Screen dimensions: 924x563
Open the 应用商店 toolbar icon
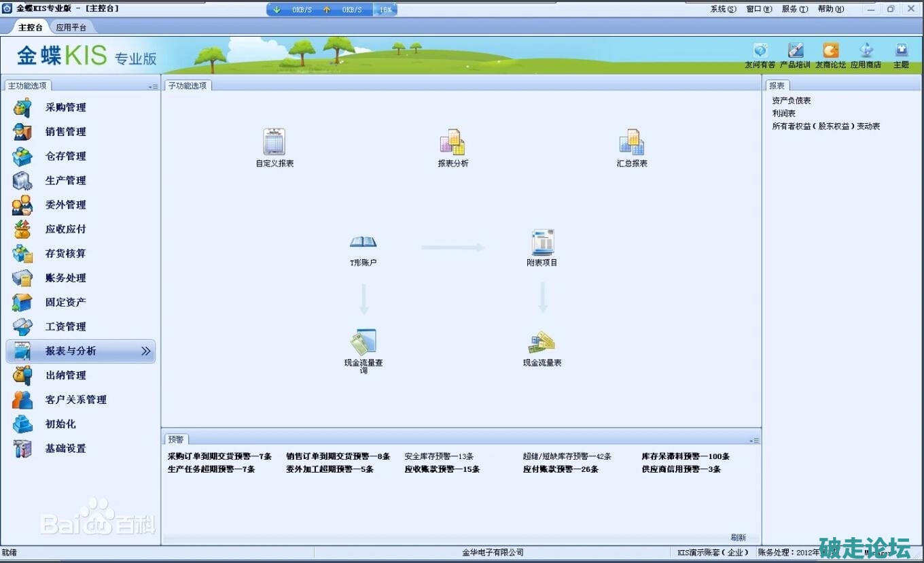[x=866, y=51]
